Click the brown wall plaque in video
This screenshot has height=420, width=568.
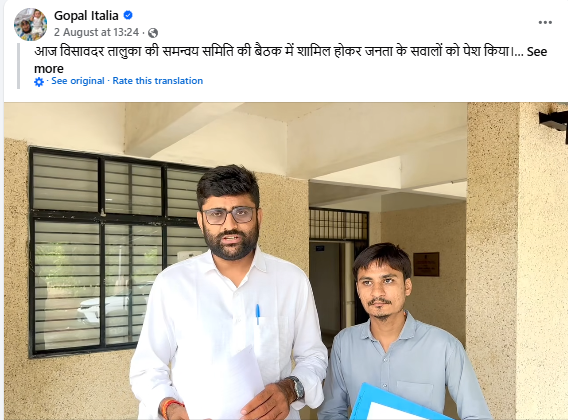[x=426, y=264]
